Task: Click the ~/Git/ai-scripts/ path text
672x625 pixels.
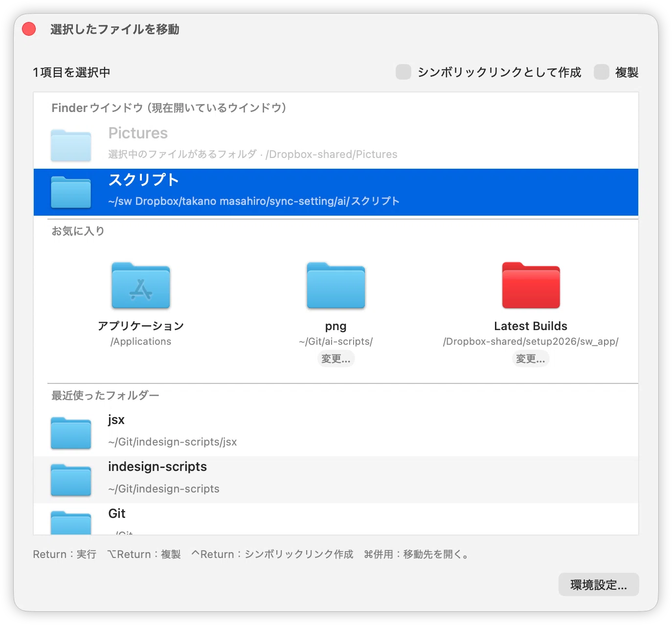Action: coord(336,341)
